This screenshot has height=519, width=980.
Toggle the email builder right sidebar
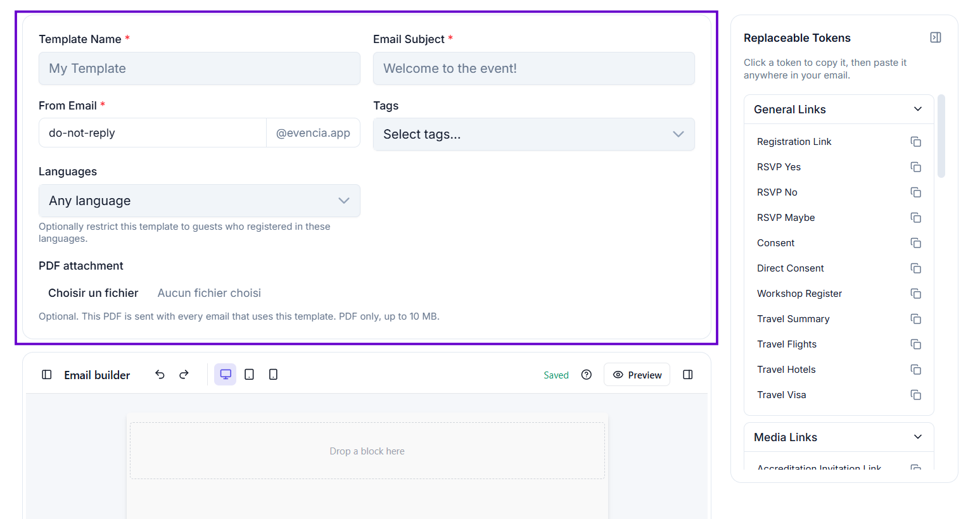tap(688, 375)
